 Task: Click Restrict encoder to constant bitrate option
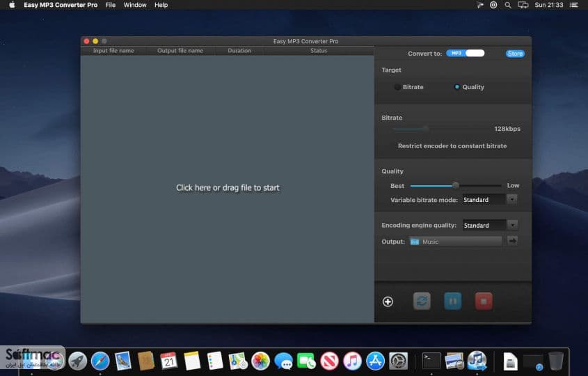pyautogui.click(x=452, y=146)
